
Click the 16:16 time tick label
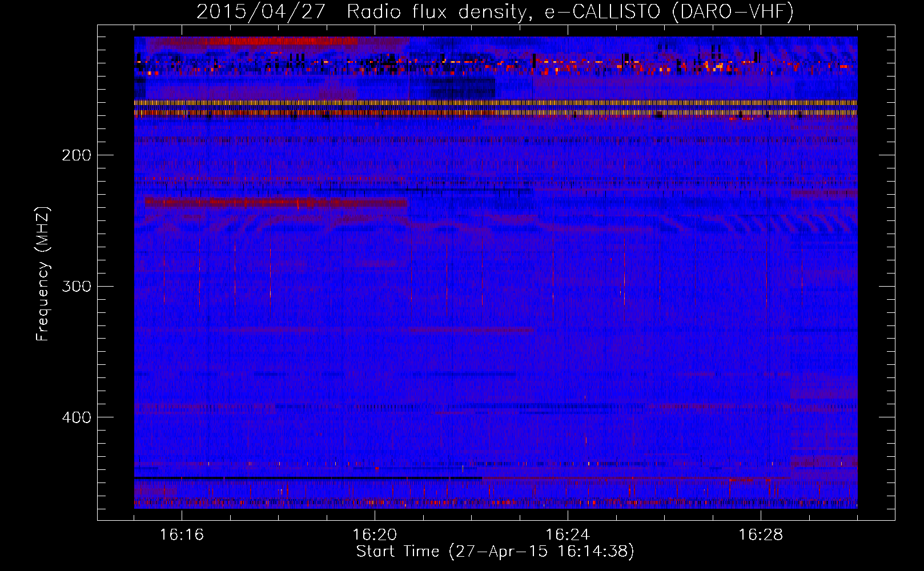point(182,534)
